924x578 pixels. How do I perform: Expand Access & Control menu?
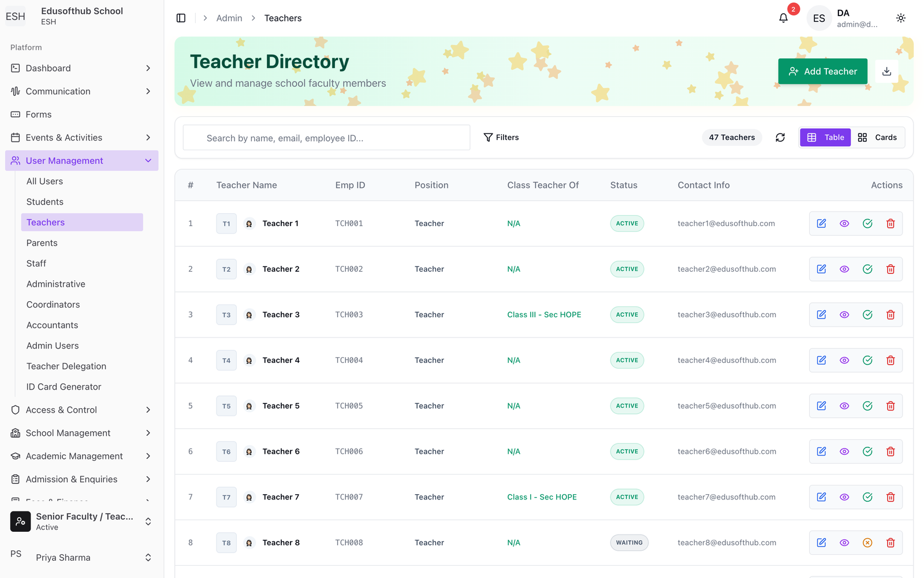[x=81, y=410]
